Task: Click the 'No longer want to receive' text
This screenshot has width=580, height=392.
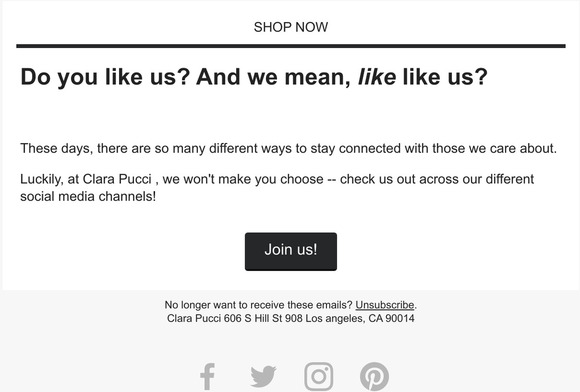Action: [258, 305]
